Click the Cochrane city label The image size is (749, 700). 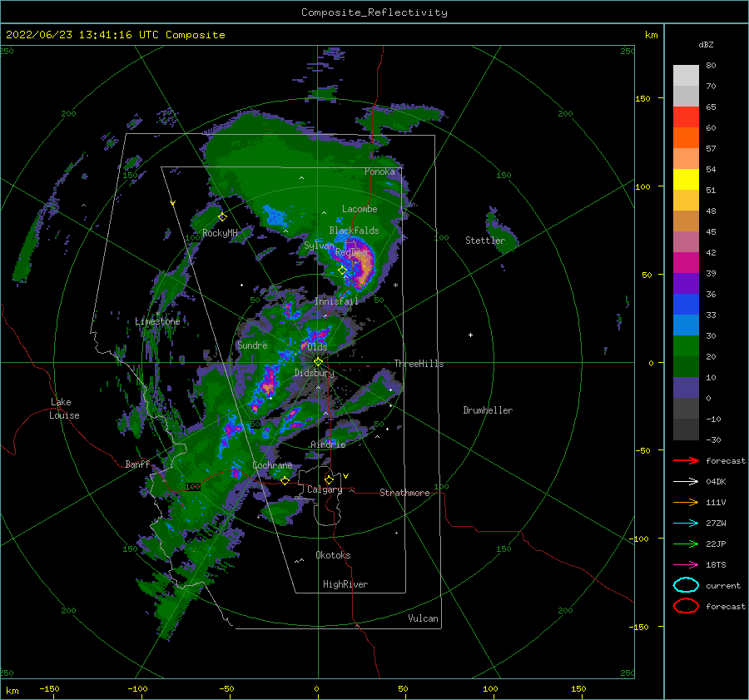click(x=272, y=465)
